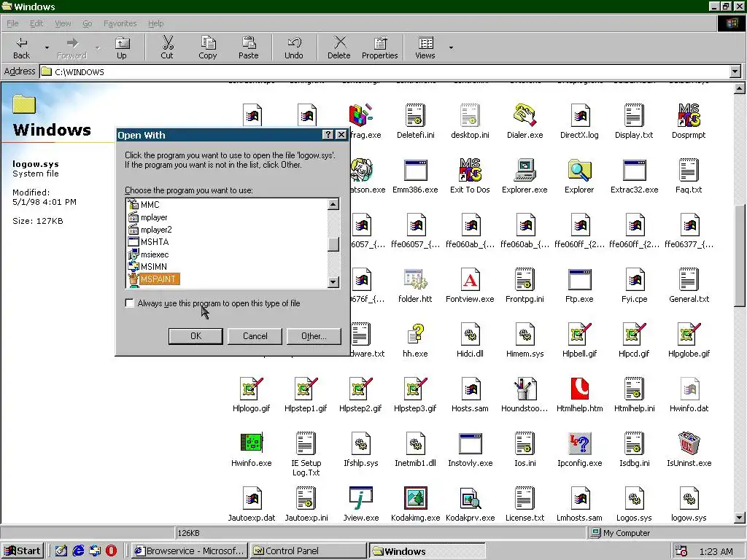Select the Exit To Dos icon

470,169
